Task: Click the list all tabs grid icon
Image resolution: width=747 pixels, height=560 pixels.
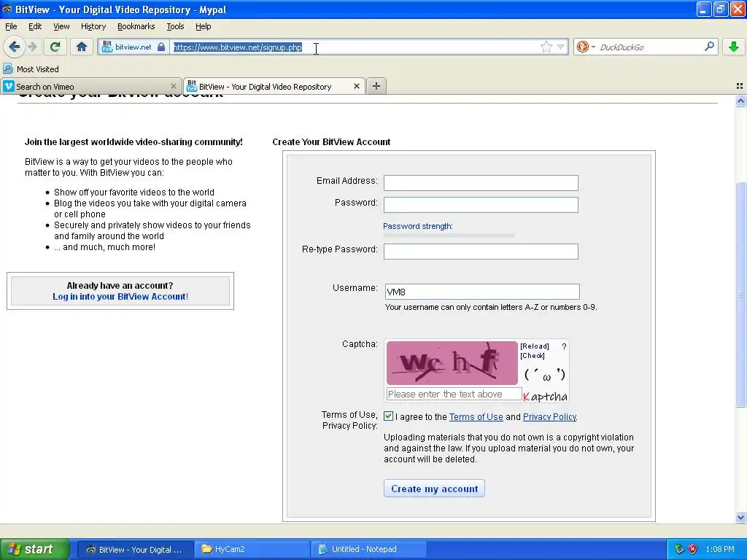Action: point(740,86)
